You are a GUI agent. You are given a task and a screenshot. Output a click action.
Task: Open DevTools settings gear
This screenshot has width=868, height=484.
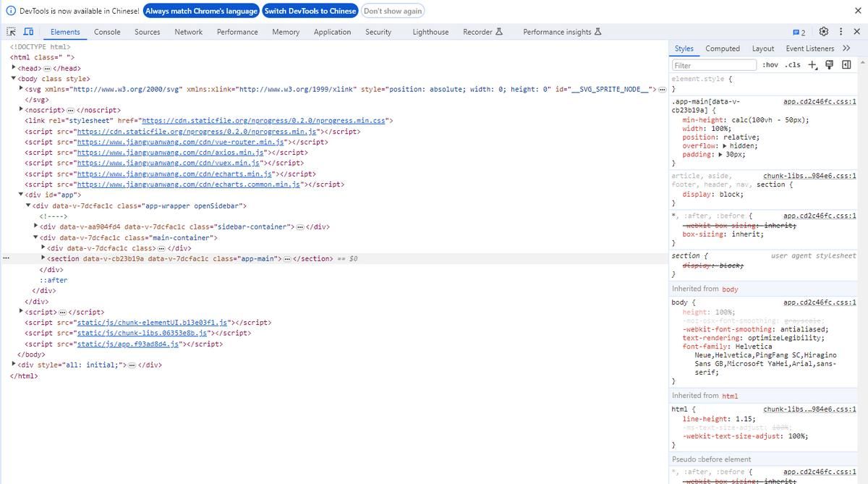823,32
